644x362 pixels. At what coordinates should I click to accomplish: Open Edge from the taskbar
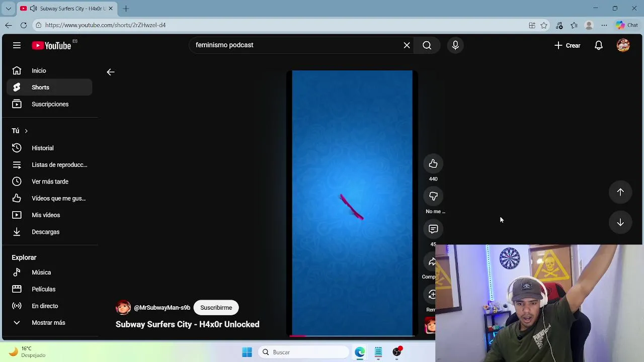(x=360, y=352)
